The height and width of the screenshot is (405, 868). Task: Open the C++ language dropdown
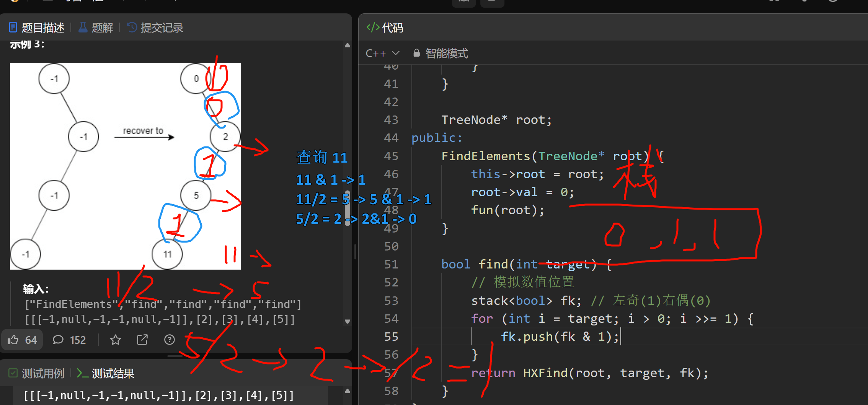(x=382, y=53)
